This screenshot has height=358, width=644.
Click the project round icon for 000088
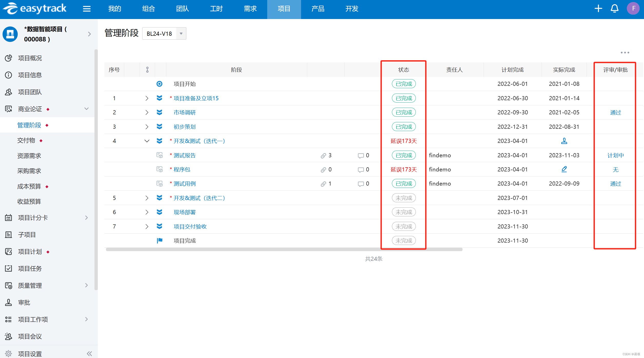[x=10, y=34]
